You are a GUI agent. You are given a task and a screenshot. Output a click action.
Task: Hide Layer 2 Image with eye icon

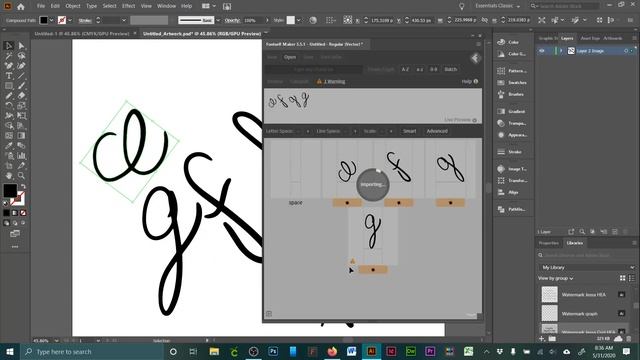click(x=542, y=51)
